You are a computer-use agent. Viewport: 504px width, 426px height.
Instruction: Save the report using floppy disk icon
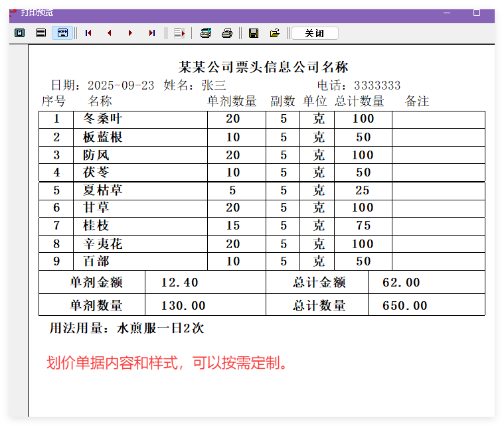pyautogui.click(x=253, y=33)
